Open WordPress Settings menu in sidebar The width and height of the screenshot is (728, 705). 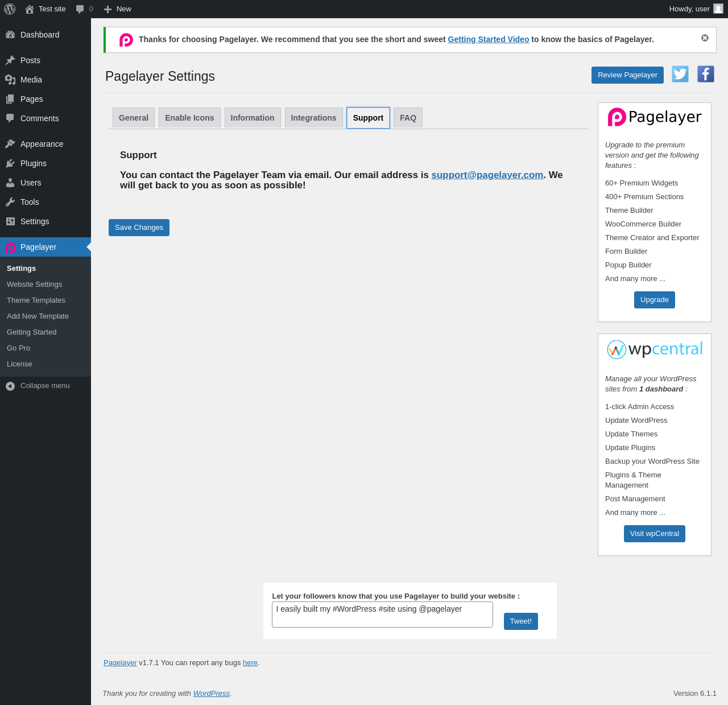coord(45,221)
